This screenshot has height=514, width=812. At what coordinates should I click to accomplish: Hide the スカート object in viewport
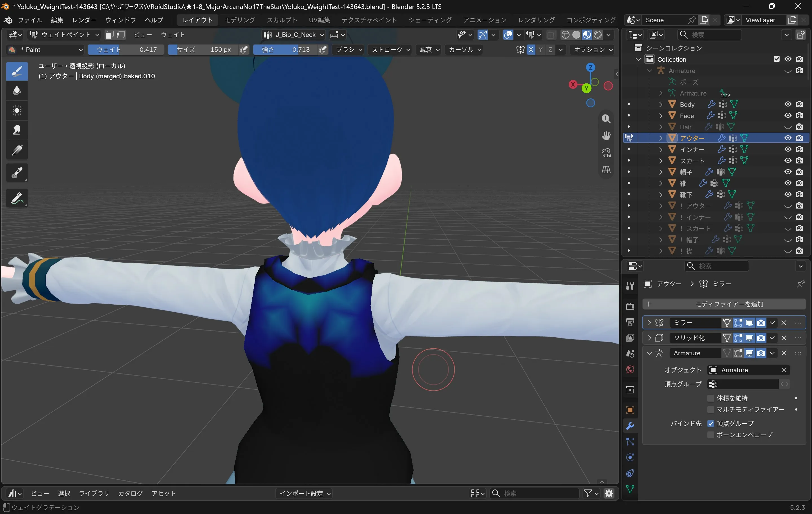click(788, 160)
